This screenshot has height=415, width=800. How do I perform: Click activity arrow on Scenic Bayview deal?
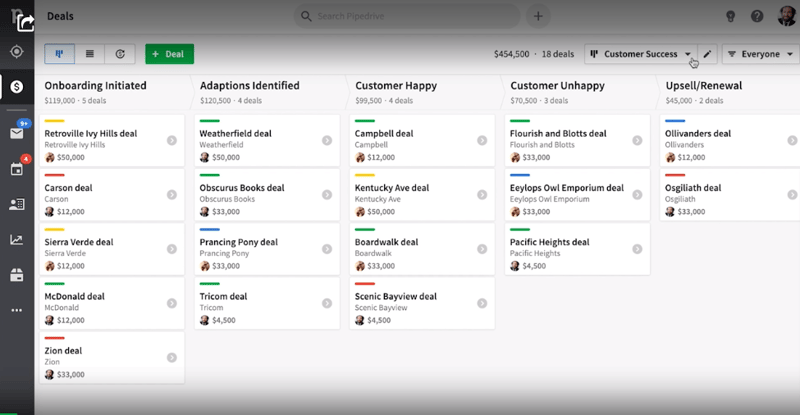[482, 303]
